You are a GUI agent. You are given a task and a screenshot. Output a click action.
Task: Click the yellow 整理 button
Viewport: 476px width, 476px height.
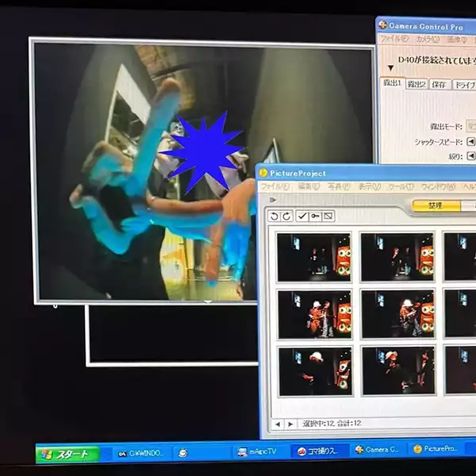click(x=436, y=205)
